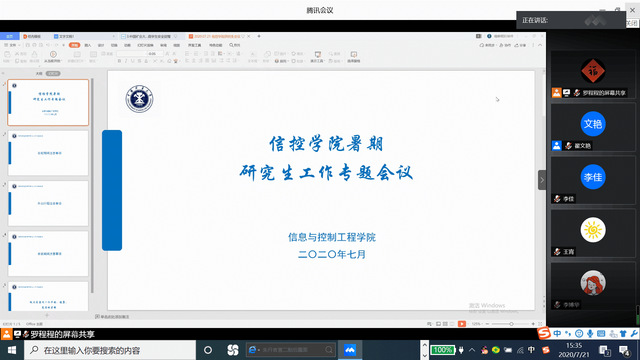Open the Sogou skin shirt icon
Viewport: 640px width, 360px height.
[623, 333]
